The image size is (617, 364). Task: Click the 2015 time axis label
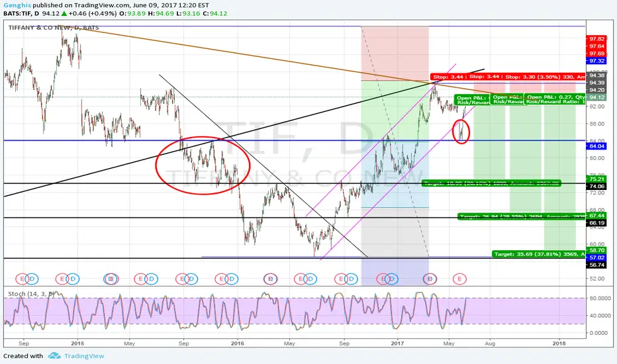pos(77,343)
